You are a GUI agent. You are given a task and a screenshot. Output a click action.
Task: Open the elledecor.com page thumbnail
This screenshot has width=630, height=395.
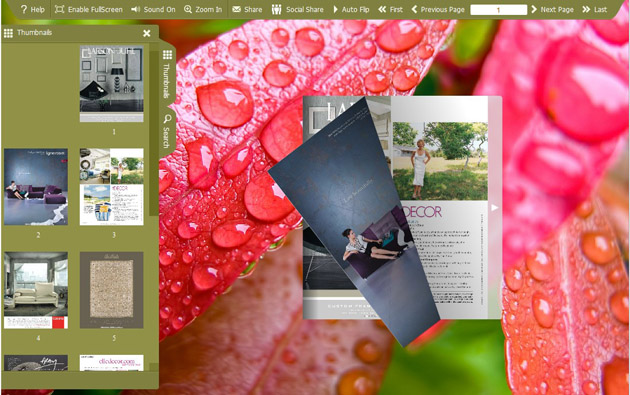click(112, 362)
